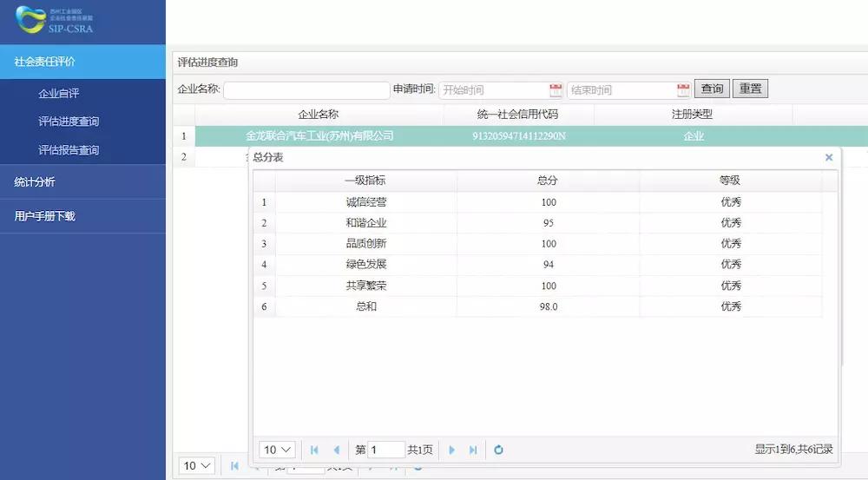Open 评估报告查询 menu item
Viewport: 868px width, 480px height.
69,150
